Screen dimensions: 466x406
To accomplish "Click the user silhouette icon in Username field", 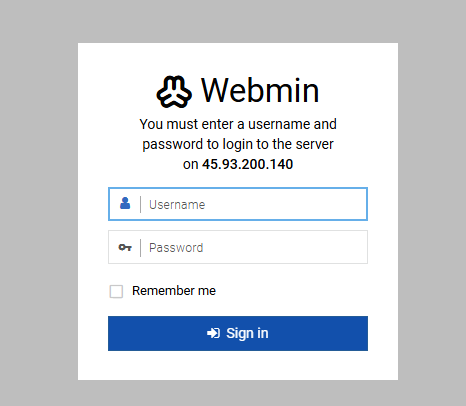I will tap(125, 203).
